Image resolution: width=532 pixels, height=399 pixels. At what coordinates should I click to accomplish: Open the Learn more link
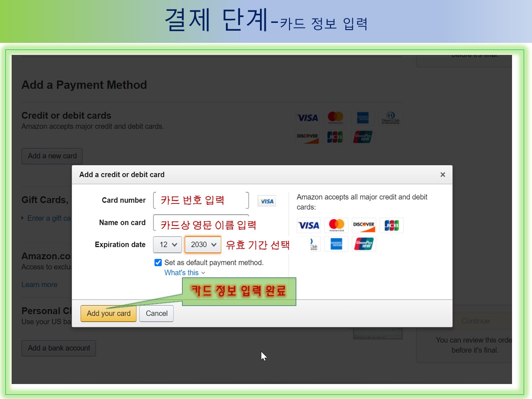click(x=40, y=285)
